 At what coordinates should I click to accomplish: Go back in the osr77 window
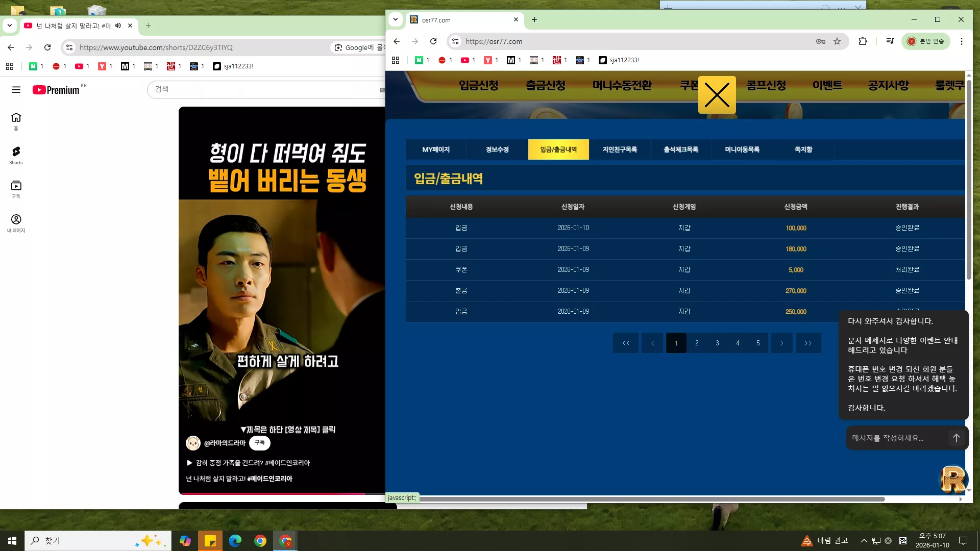tap(397, 41)
